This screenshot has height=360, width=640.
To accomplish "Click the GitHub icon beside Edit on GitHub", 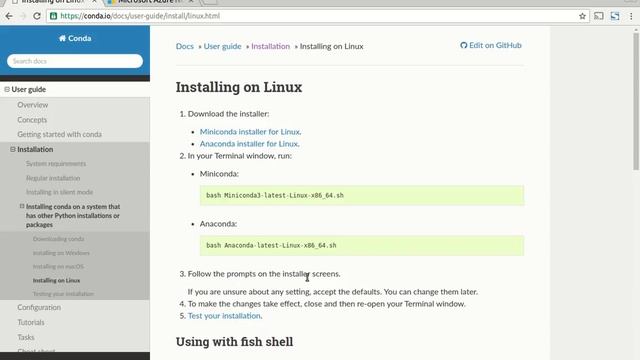I will point(463,45).
